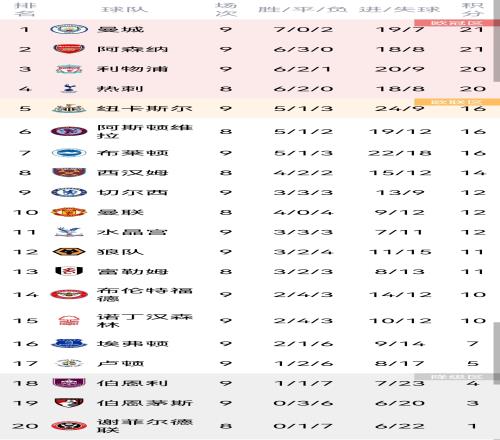Open the Sheffield United badge
This screenshot has height=440, width=500.
tap(69, 426)
